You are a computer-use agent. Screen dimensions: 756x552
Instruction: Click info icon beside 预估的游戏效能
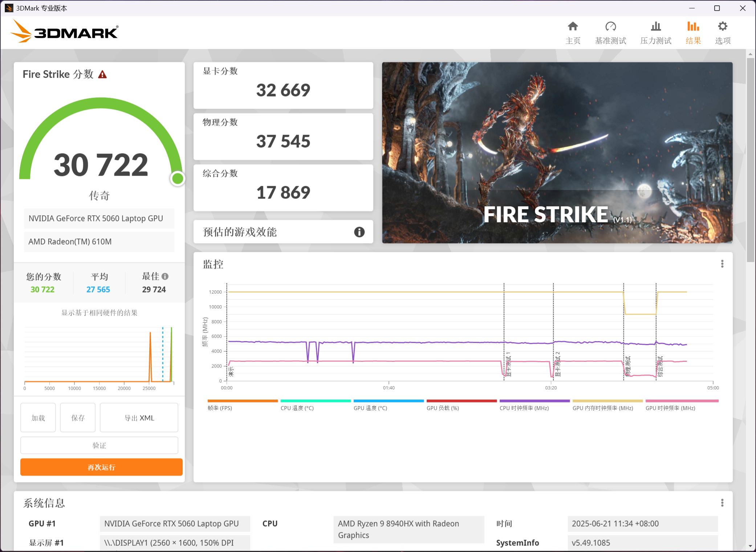tap(359, 232)
